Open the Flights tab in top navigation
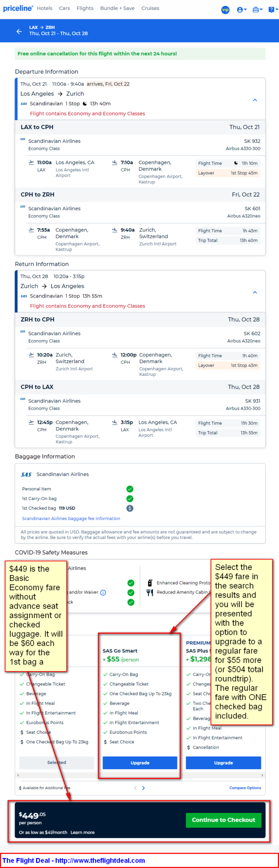The height and width of the screenshot is (868, 279). 85,8
